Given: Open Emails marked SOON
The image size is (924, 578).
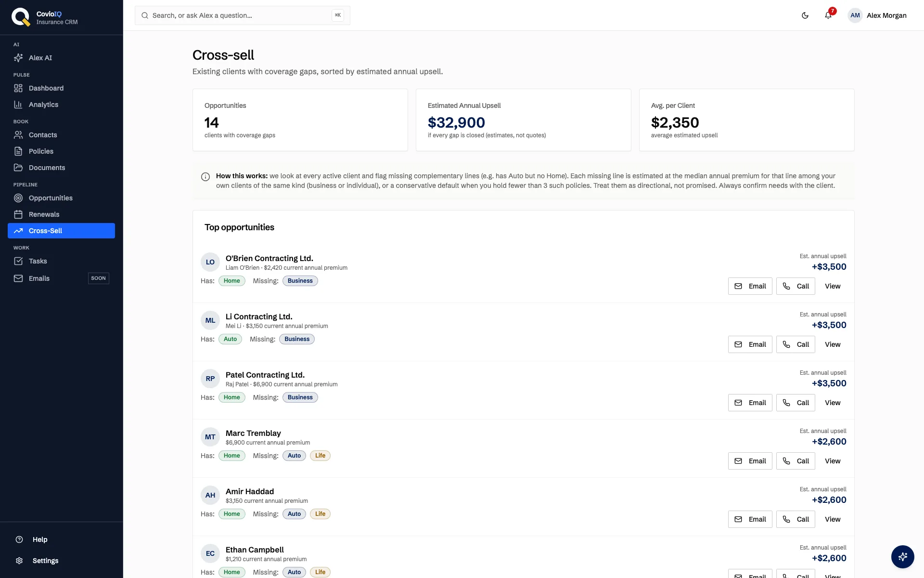Looking at the screenshot, I should click(x=61, y=278).
